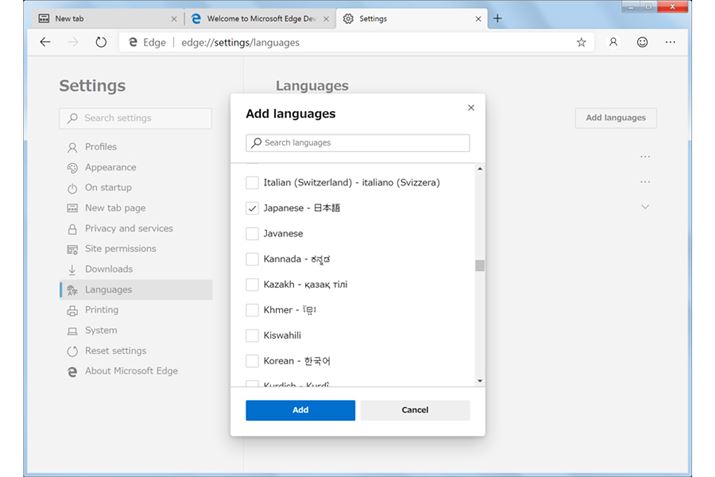The image size is (715, 477).
Task: Add page to favorites star icon
Action: pyautogui.click(x=581, y=42)
